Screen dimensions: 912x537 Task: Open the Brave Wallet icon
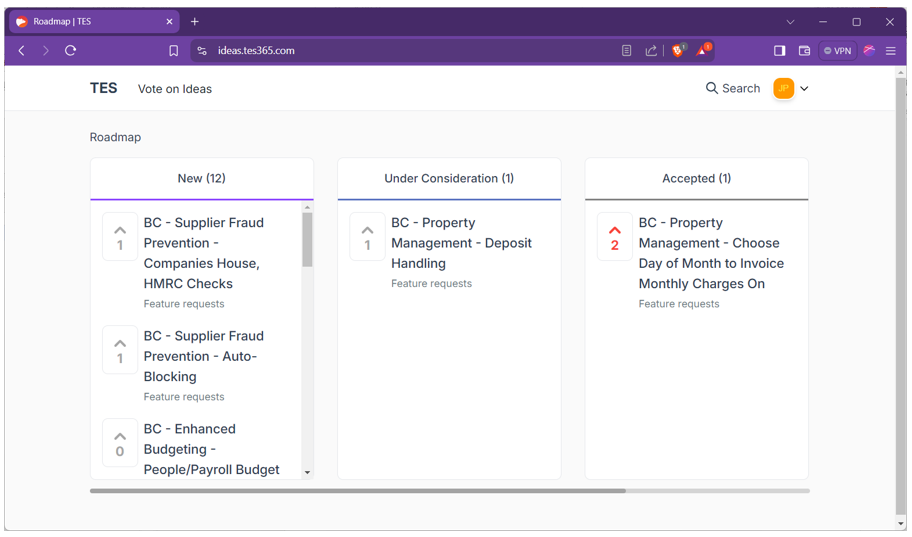coord(804,51)
